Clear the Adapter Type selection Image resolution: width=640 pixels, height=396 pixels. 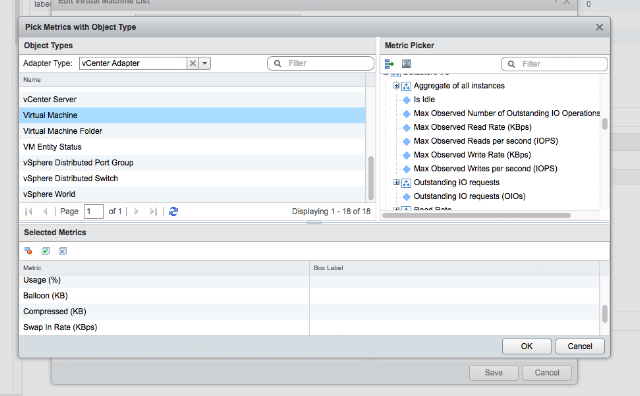tap(193, 63)
